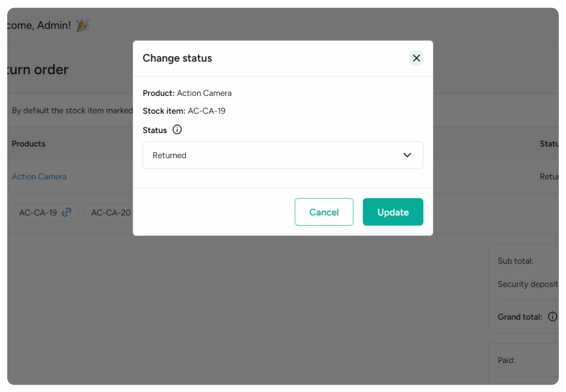Click the party emoji next to Admin greeting
The width and height of the screenshot is (566, 392).
tap(83, 25)
